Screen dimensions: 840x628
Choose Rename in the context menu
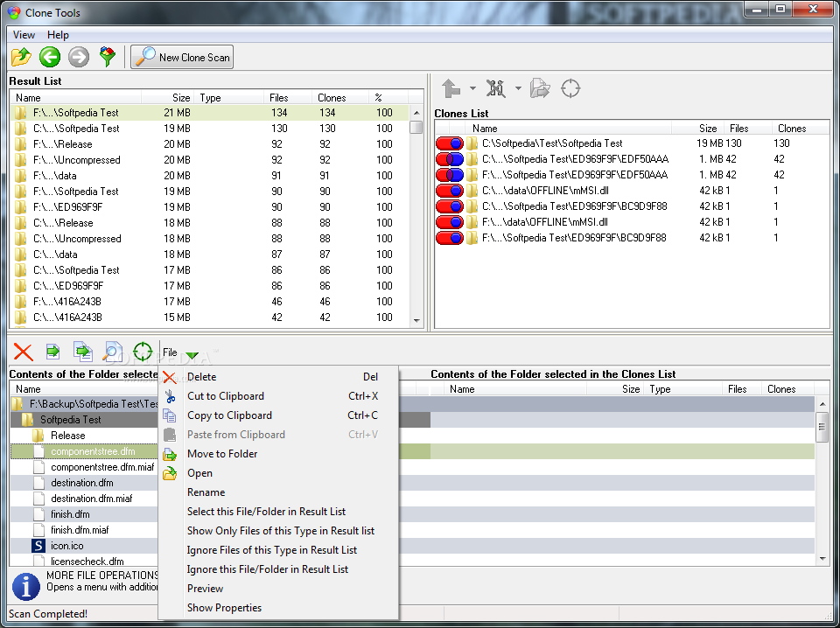tap(278, 492)
